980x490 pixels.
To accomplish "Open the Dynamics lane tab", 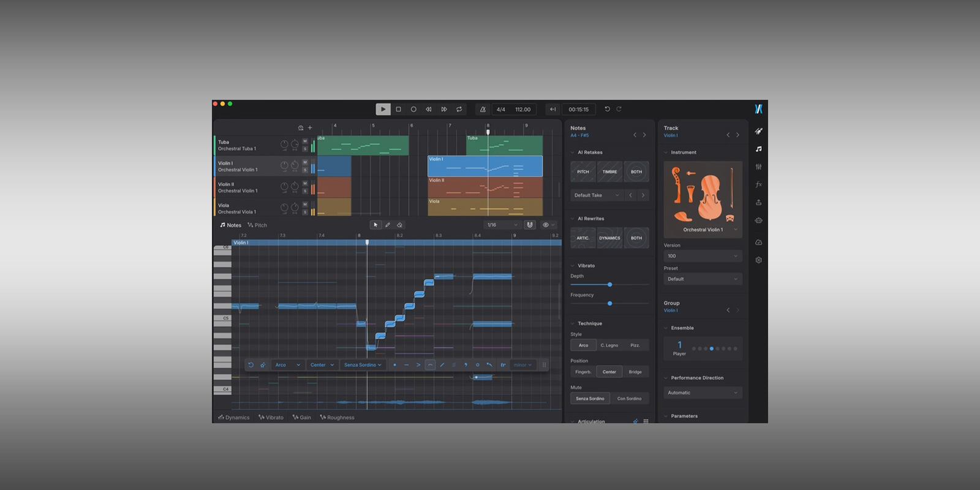I will coord(234,418).
